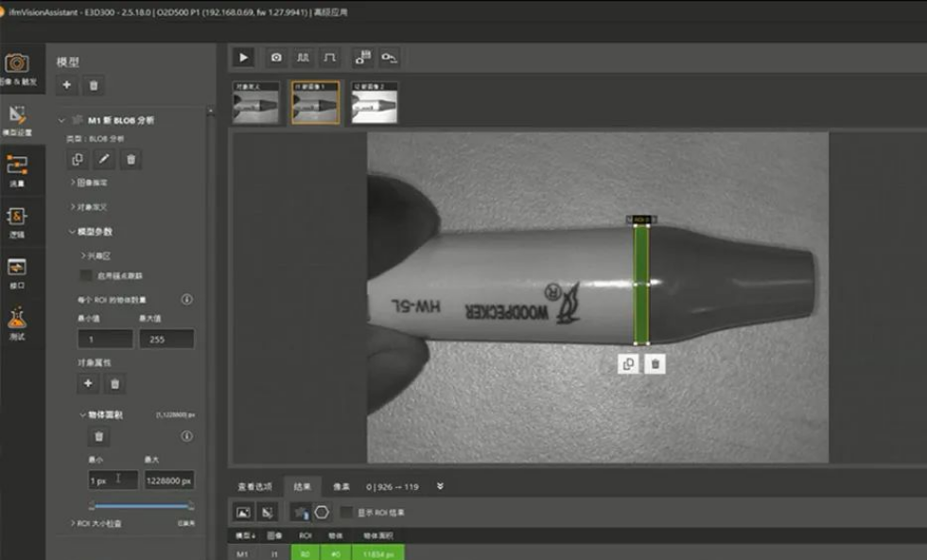Viewport: 927px width, 560px height.
Task: Click the info icon beside object count per ROI
Action: point(186,300)
